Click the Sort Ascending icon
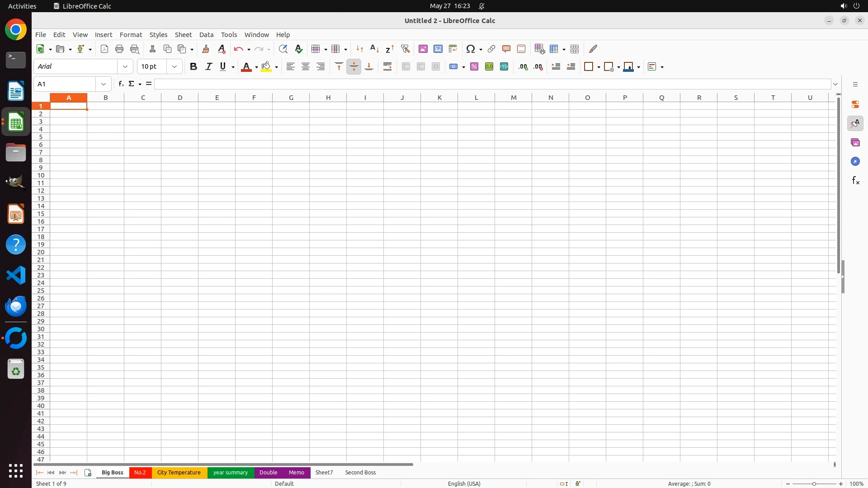This screenshot has width=868, height=488. point(374,49)
